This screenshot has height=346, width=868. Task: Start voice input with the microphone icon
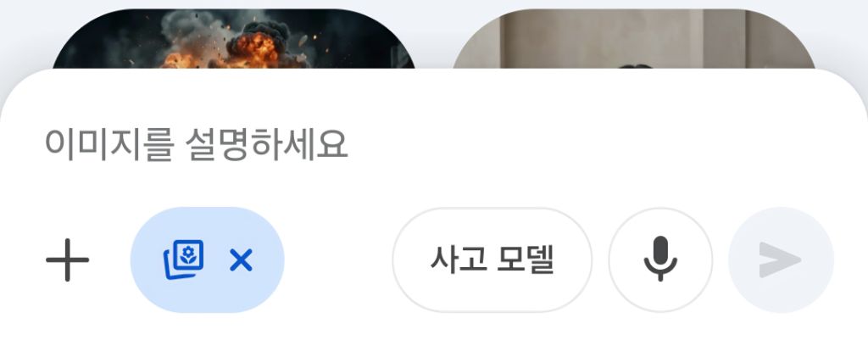pyautogui.click(x=660, y=259)
